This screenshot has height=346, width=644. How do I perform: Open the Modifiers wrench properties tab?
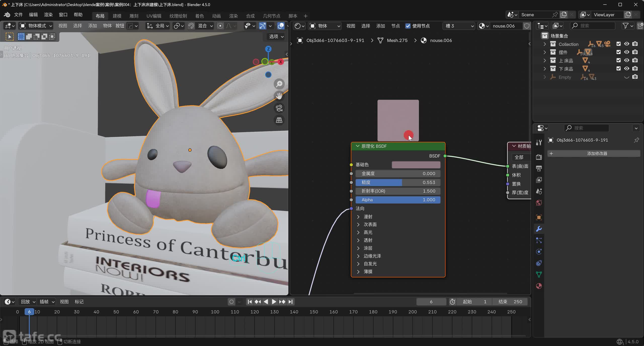click(x=539, y=229)
